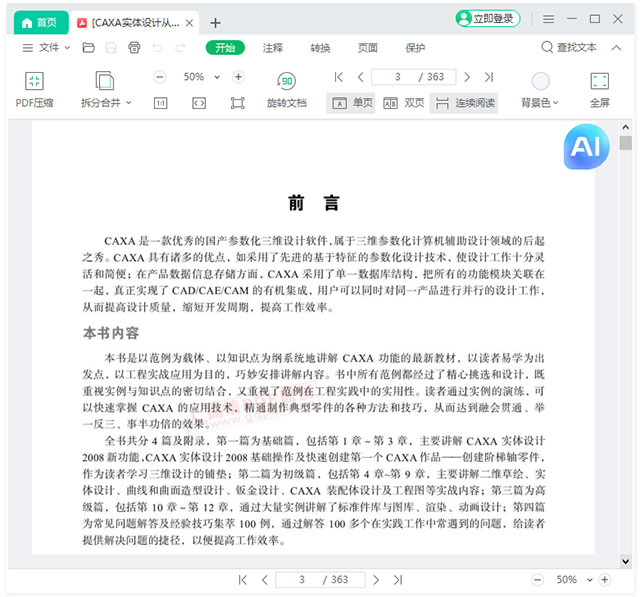Switch to the 转换 ribbon tab

coord(320,48)
